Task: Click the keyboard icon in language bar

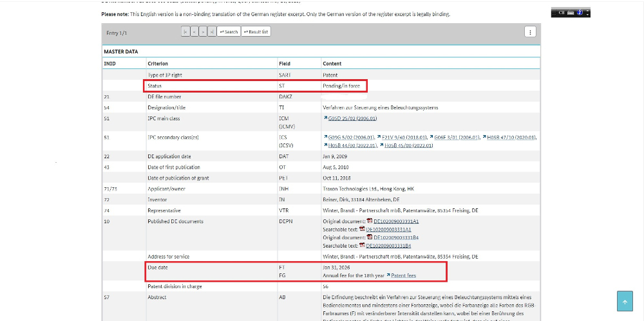Action: [570, 12]
